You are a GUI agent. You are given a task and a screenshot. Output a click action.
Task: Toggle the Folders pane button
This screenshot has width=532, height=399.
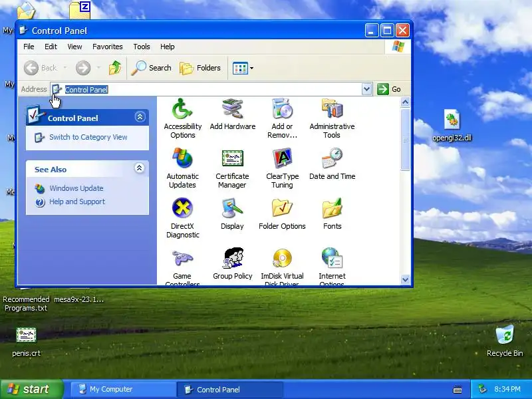coord(200,68)
